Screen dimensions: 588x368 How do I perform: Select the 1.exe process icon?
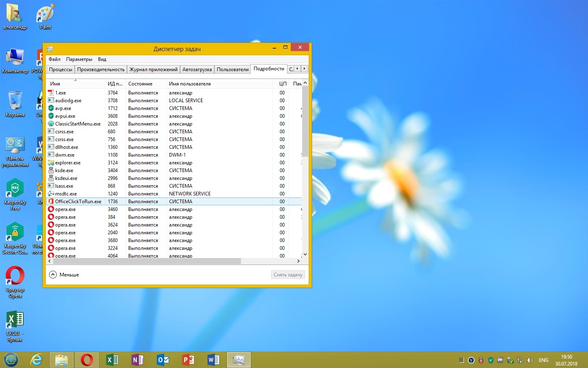[x=51, y=93]
